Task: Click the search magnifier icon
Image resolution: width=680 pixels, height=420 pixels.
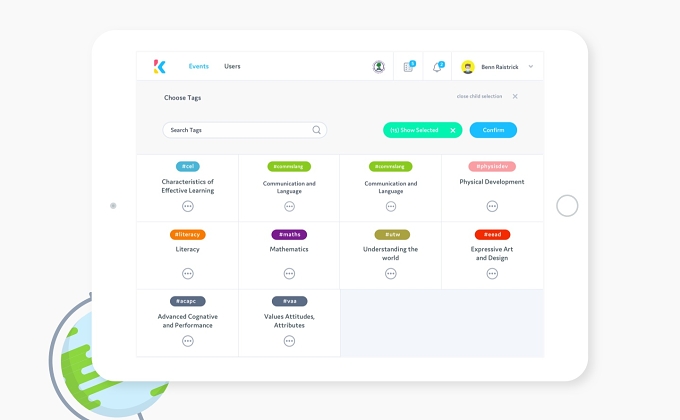Action: pyautogui.click(x=317, y=130)
